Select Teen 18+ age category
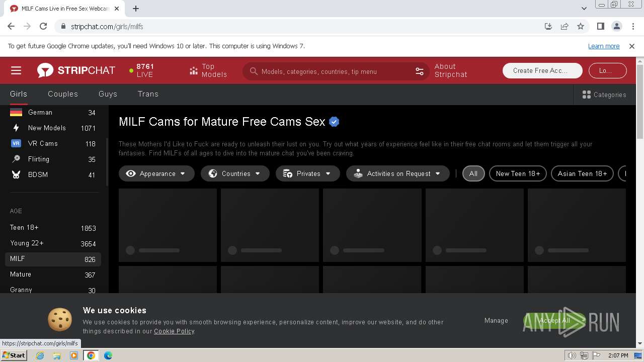 (53, 228)
